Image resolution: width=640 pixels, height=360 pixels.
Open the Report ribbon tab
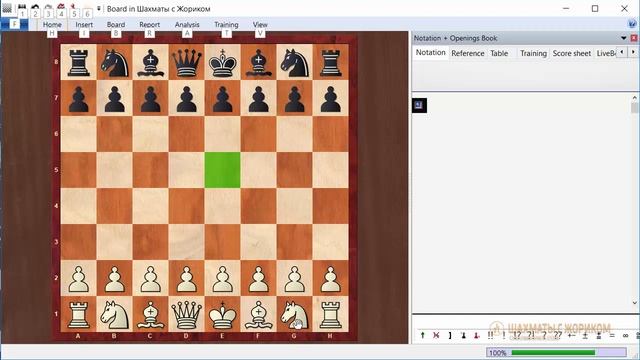click(149, 24)
